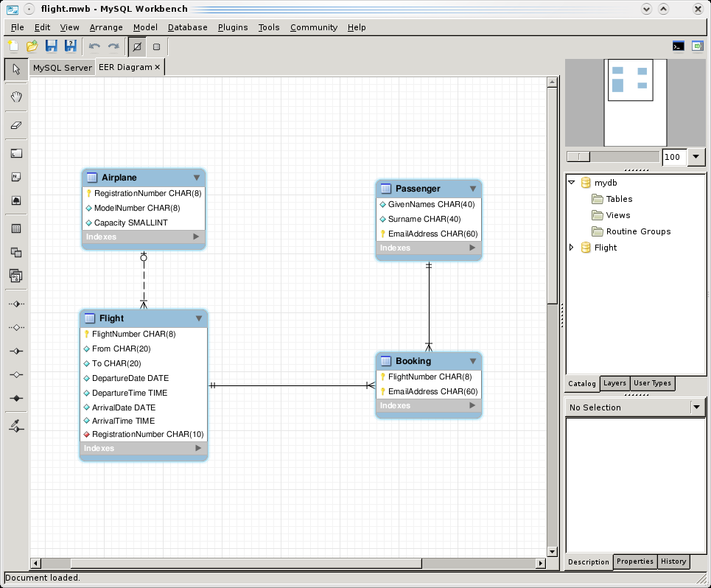
Task: Click the vertical scrollbar down arrow
Action: (552, 552)
